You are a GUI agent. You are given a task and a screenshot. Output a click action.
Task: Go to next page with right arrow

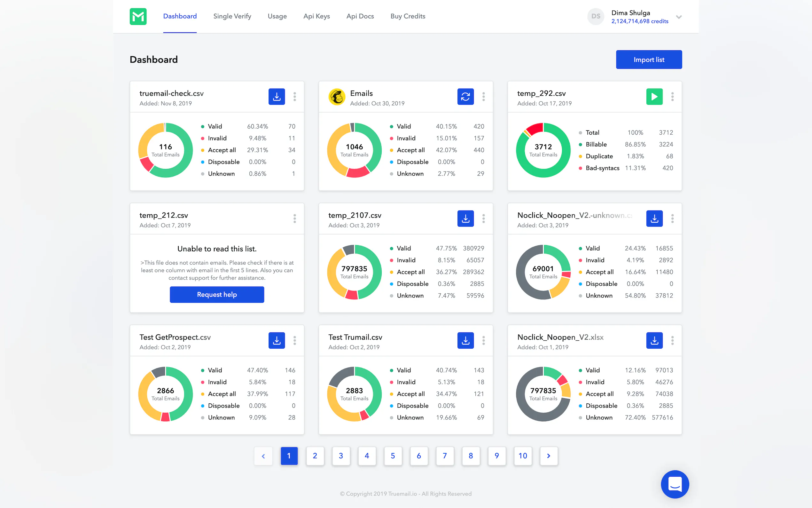[x=549, y=456]
